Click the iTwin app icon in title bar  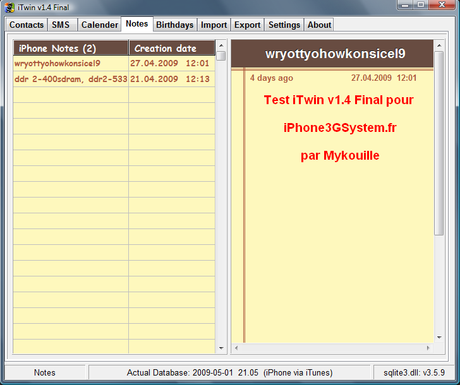pos(10,7)
